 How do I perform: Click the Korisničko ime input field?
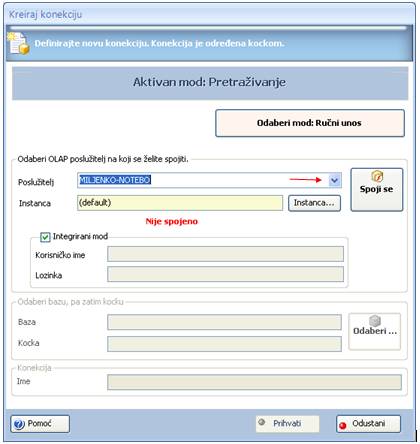(225, 254)
